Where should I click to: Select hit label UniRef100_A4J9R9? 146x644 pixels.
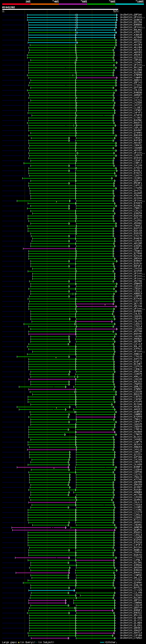(131, 70)
